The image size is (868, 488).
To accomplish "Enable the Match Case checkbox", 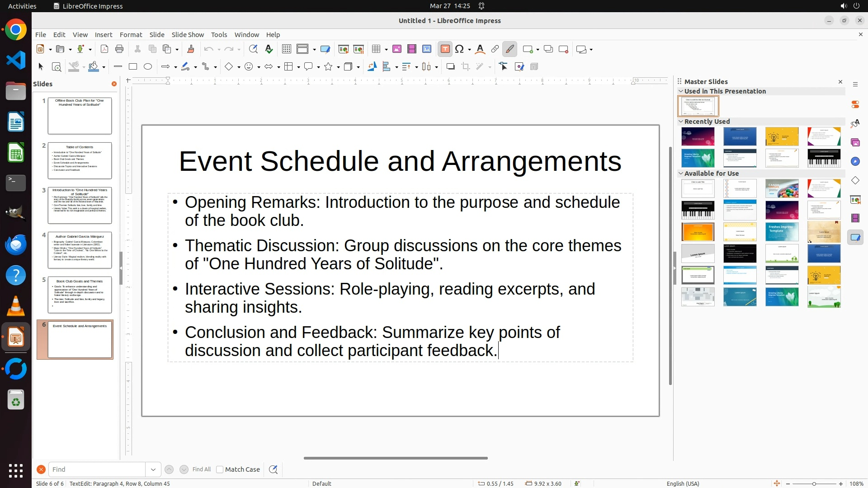I will [x=220, y=469].
